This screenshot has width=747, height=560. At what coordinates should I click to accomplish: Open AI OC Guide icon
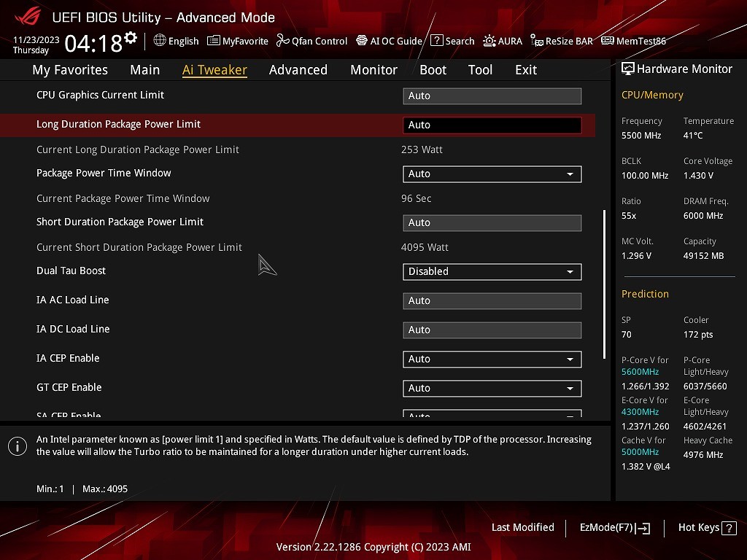click(x=362, y=41)
